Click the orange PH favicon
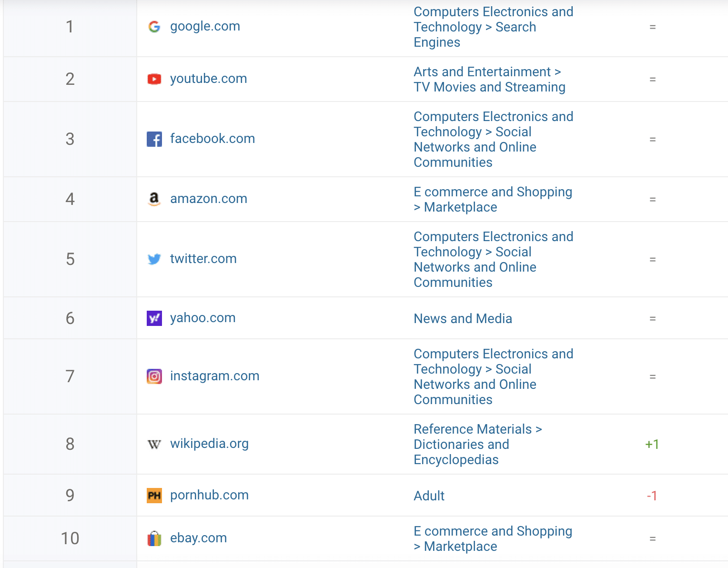This screenshot has width=728, height=568. 154,496
